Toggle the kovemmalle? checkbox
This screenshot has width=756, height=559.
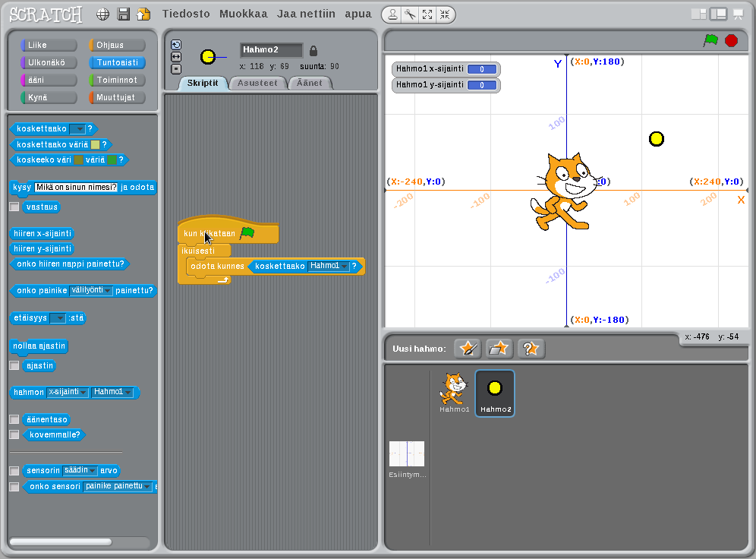(x=14, y=434)
